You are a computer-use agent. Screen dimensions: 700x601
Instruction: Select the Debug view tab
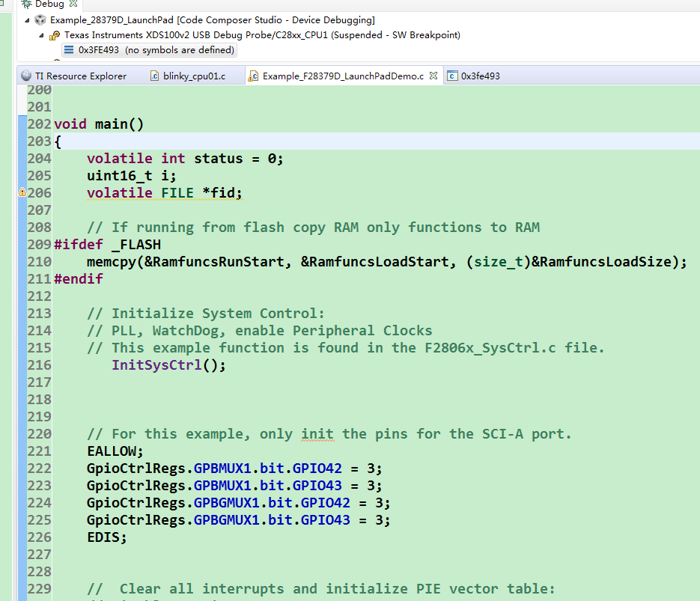(49, 4)
